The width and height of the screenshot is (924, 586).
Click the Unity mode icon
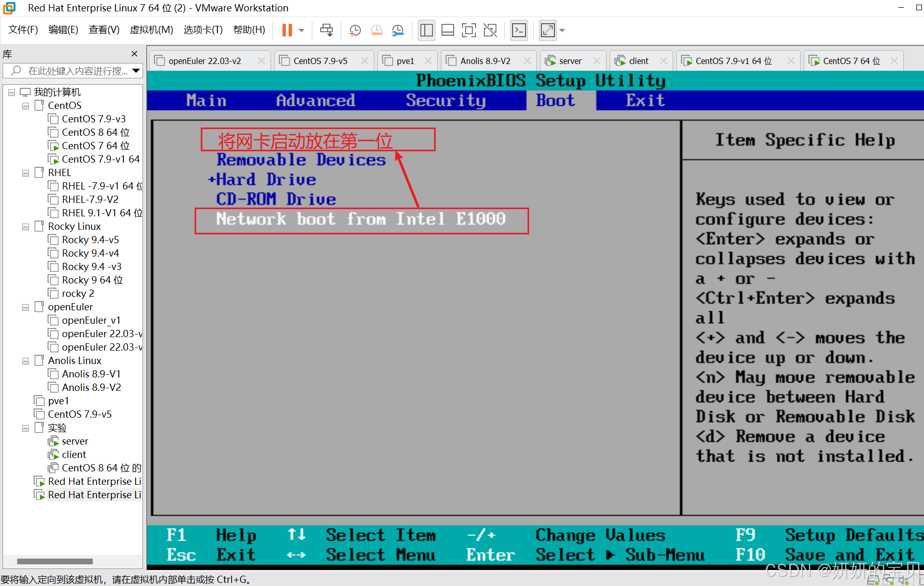[x=490, y=30]
